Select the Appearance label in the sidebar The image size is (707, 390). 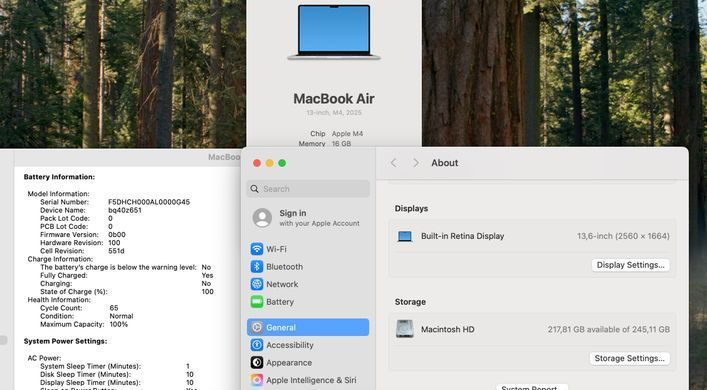289,363
